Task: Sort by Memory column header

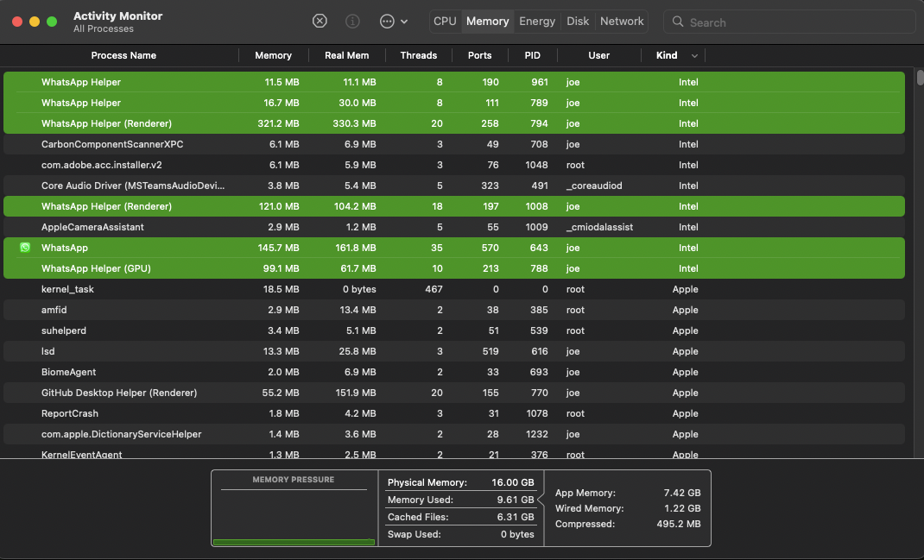Action: point(273,55)
